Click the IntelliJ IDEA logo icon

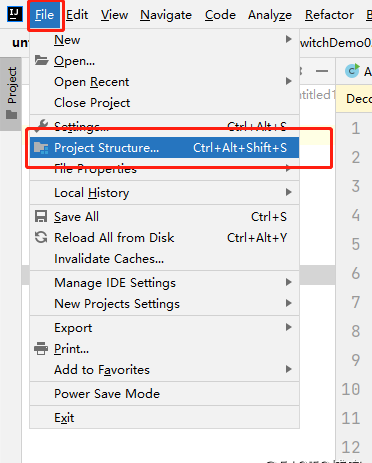coord(15,14)
